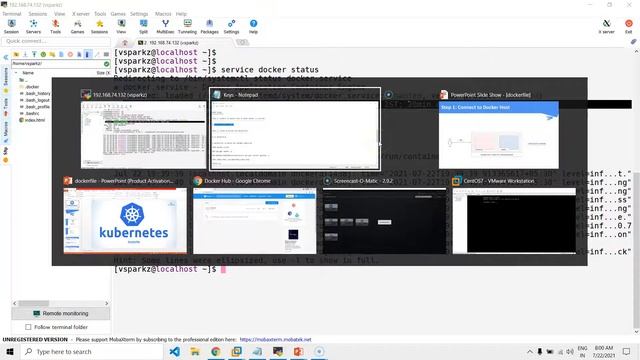
Task: Select the .bashrc file
Action: [30, 113]
